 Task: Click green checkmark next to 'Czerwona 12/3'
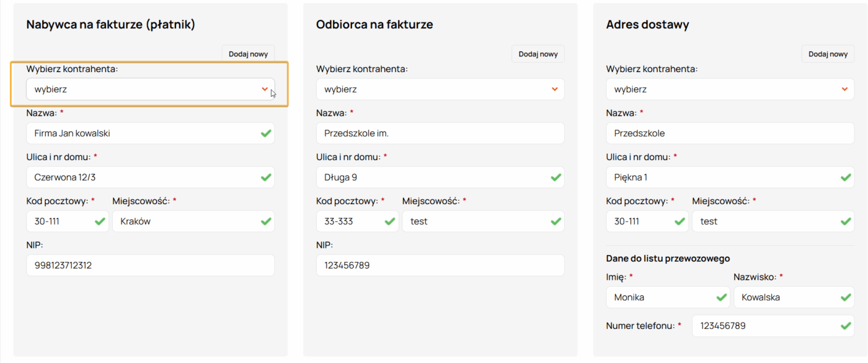[x=266, y=177]
